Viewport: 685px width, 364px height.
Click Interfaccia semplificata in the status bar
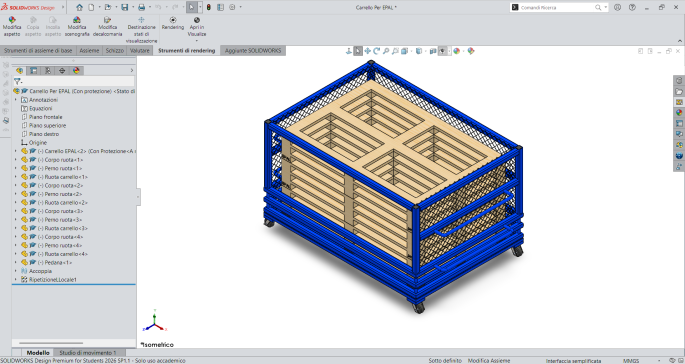pos(573,361)
